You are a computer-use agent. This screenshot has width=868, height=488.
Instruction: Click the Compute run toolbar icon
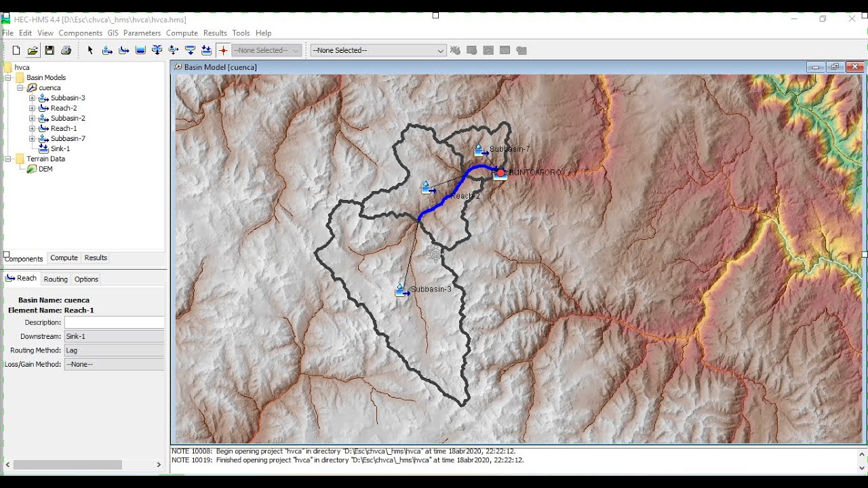(455, 50)
